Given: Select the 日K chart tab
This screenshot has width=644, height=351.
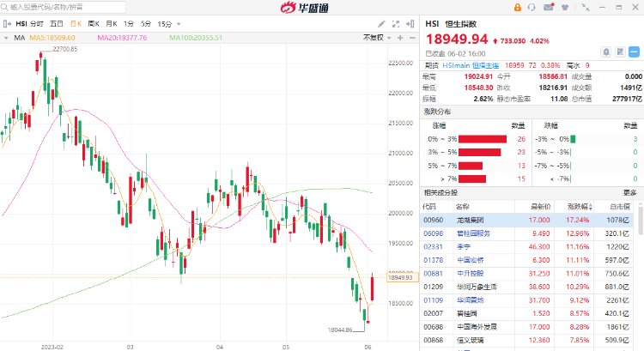Looking at the screenshot, I should coord(76,24).
